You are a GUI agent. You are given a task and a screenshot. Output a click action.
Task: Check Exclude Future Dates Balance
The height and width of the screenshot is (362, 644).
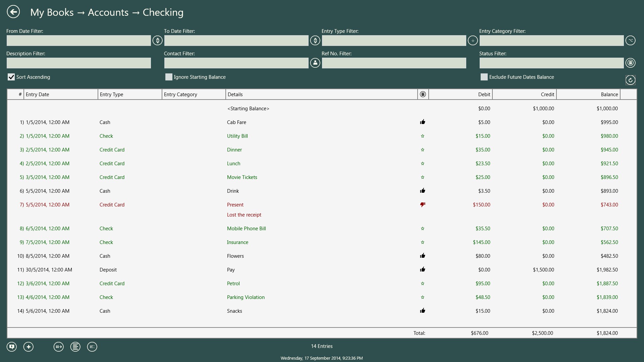click(x=484, y=77)
